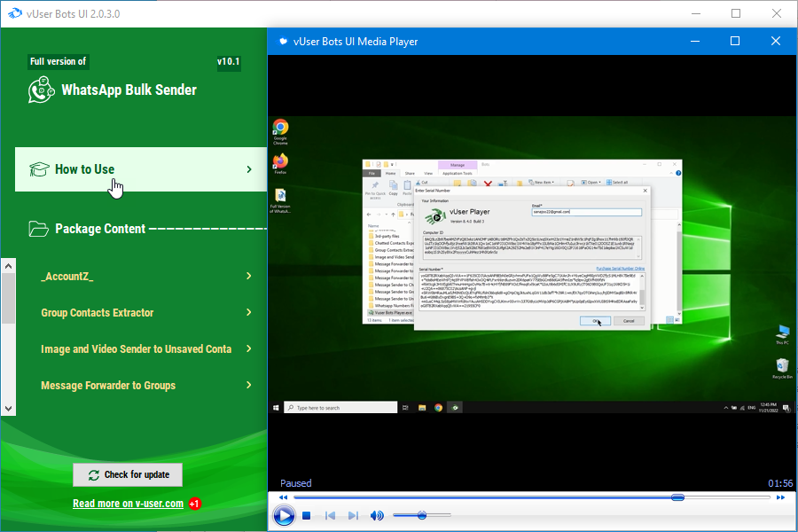The width and height of the screenshot is (798, 532).
Task: Click the Chrome taskbar icon in video
Action: click(438, 408)
